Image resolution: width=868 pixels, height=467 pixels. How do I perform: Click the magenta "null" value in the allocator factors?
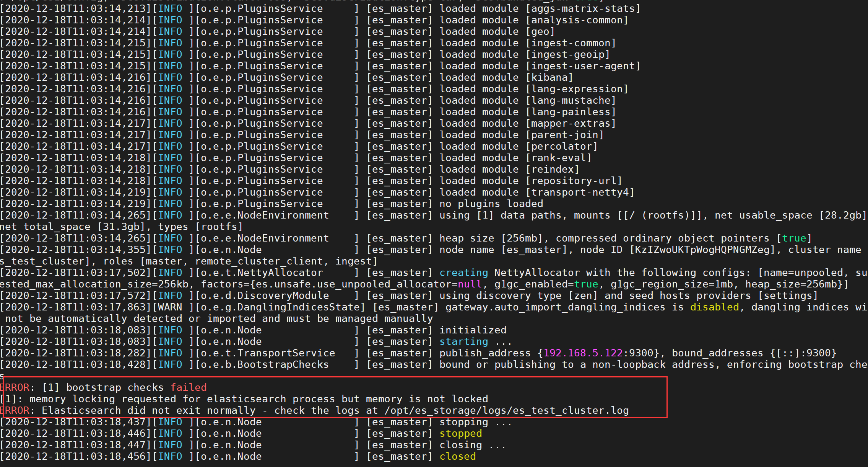point(470,284)
